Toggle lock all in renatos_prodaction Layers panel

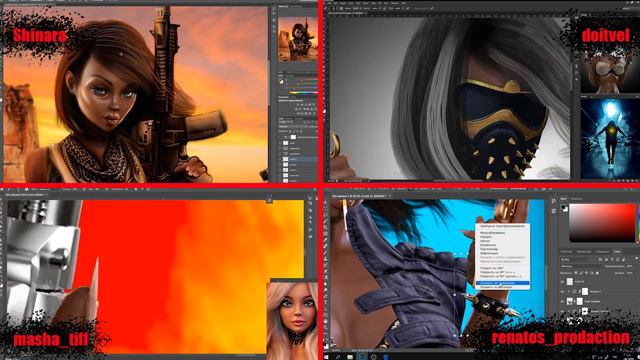(597, 273)
